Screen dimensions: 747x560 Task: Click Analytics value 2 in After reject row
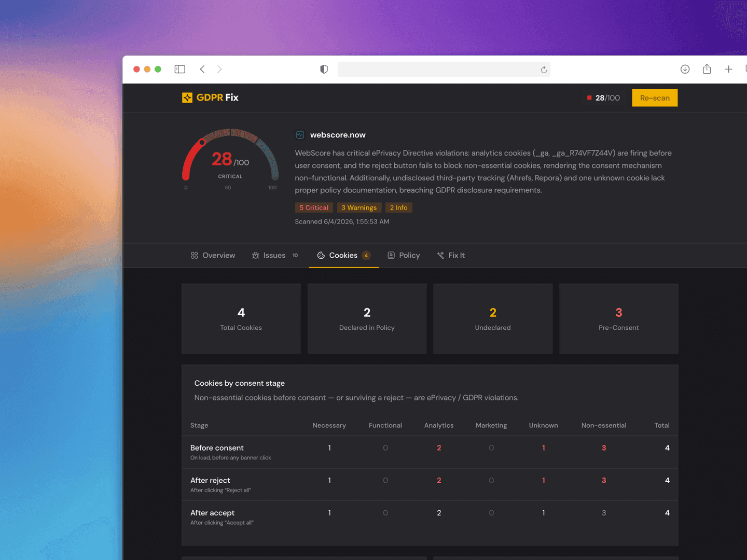pyautogui.click(x=439, y=480)
